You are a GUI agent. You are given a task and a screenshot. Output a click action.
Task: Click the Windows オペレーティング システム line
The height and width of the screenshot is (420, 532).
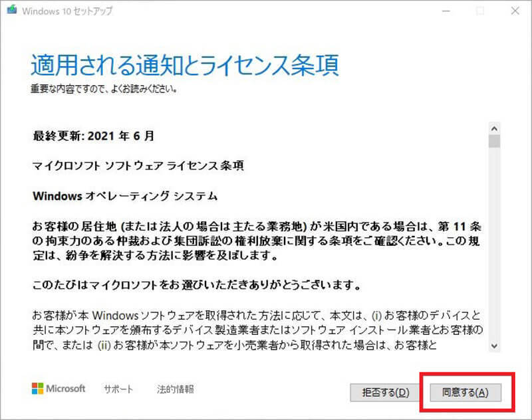[x=125, y=195]
